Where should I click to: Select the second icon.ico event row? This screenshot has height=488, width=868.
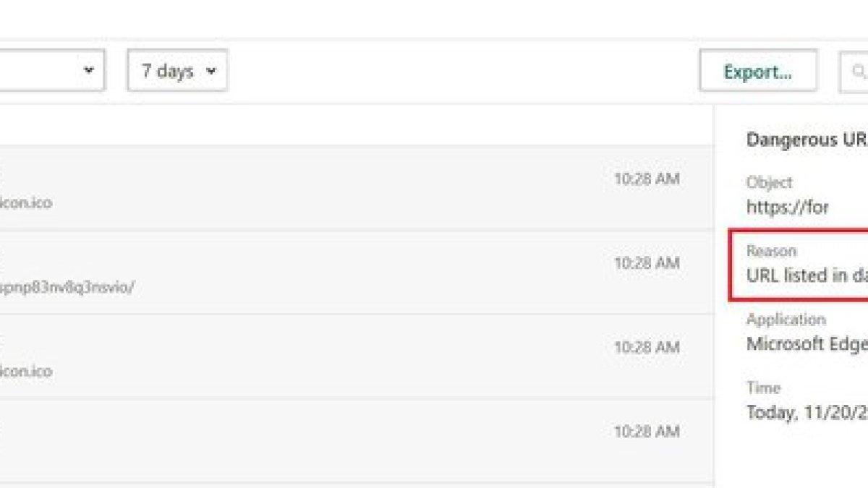[x=353, y=356]
